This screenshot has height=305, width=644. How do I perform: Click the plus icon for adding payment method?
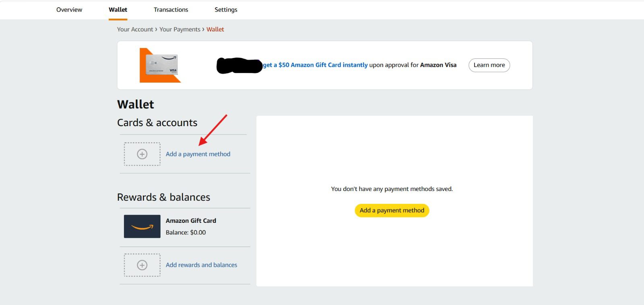tap(142, 154)
